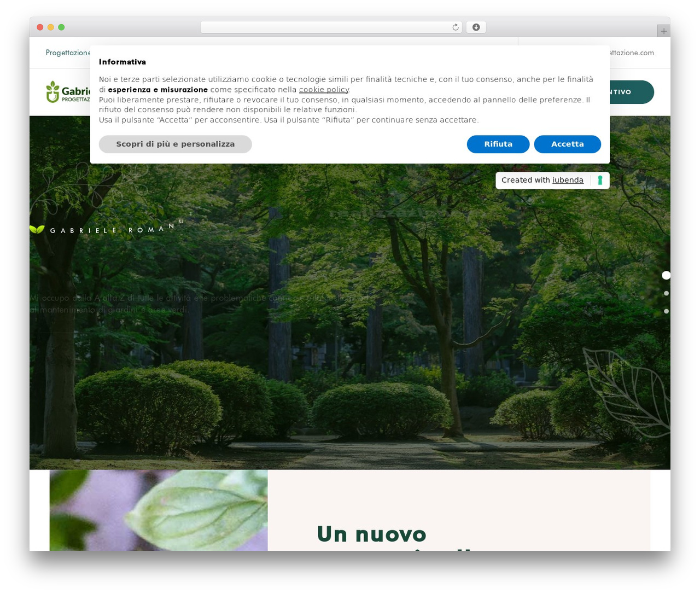Click the 'Created with' badge text
Screen dimensions: 700x593
click(526, 180)
